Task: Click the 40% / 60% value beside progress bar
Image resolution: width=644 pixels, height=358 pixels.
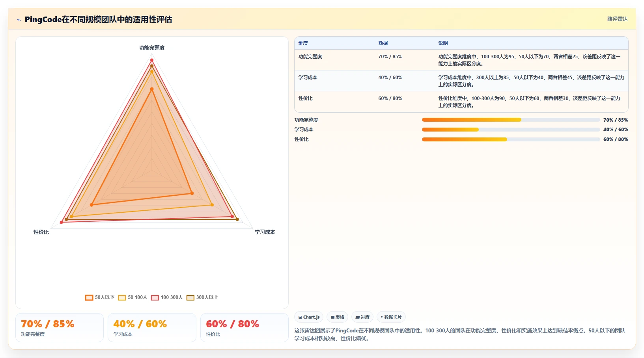Action: point(616,130)
